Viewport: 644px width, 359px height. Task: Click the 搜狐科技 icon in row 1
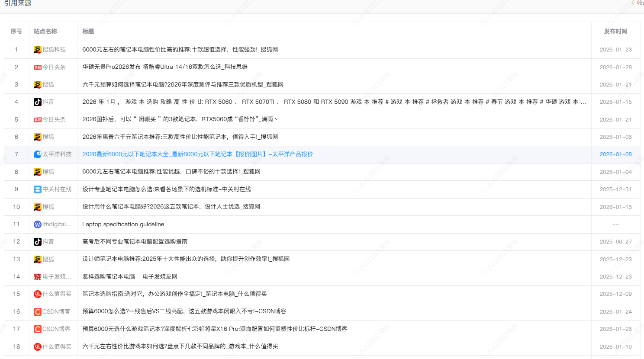point(38,50)
